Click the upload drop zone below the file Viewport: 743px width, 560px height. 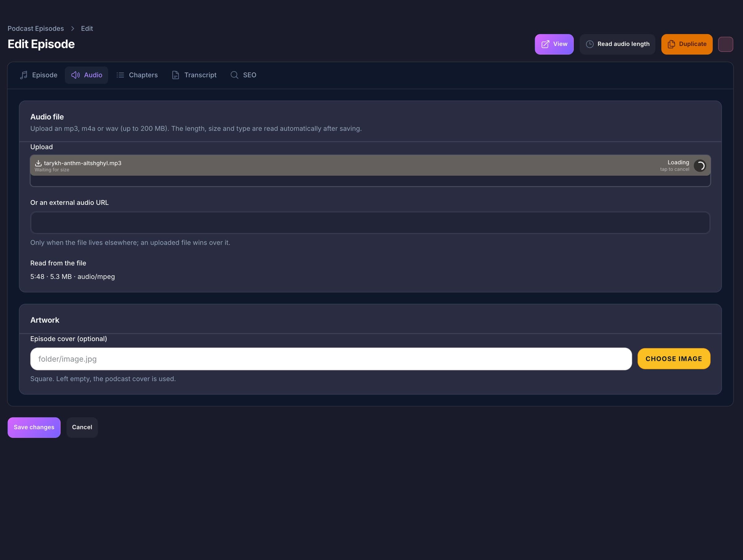[x=370, y=181]
